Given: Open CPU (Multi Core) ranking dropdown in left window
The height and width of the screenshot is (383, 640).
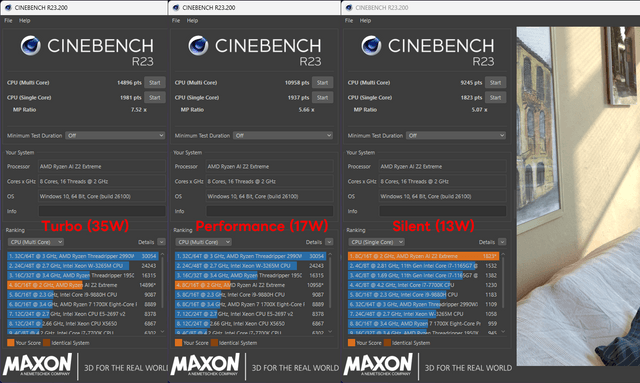Looking at the screenshot, I should click(36, 242).
